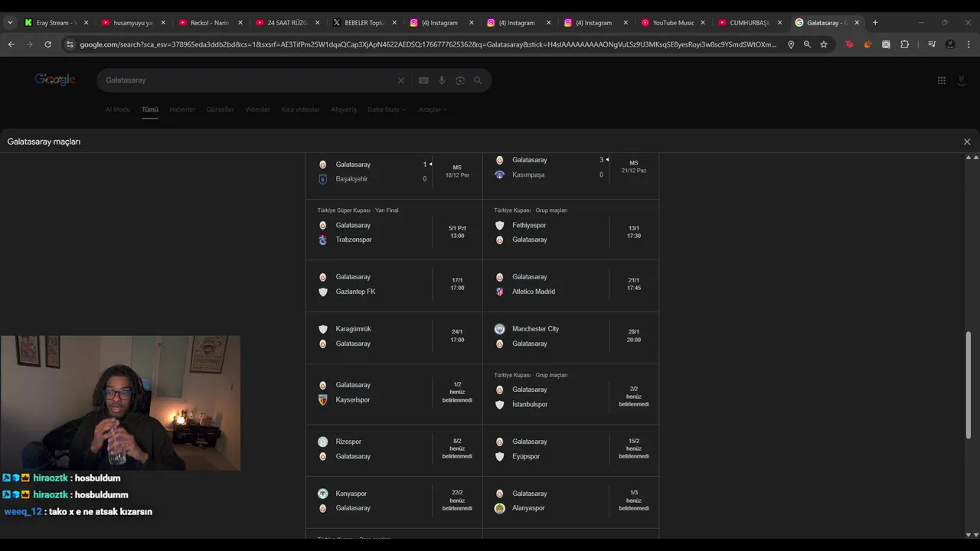Go back to the previous page

[x=11, y=44]
